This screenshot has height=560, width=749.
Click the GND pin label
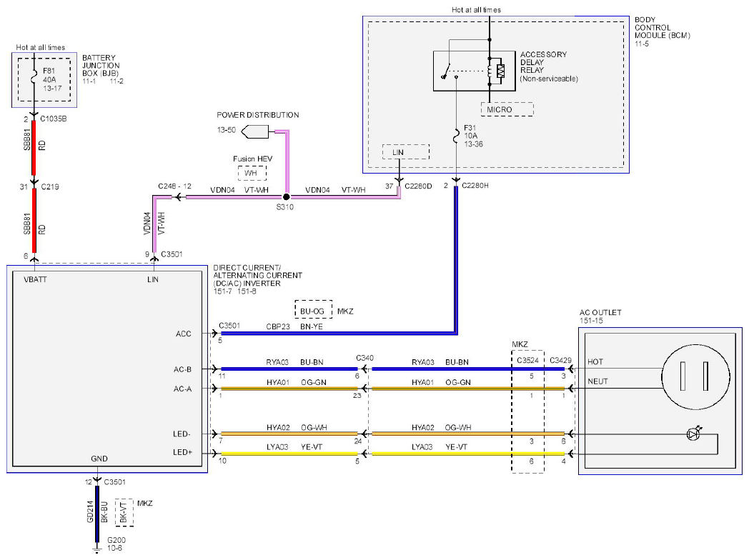[99, 459]
